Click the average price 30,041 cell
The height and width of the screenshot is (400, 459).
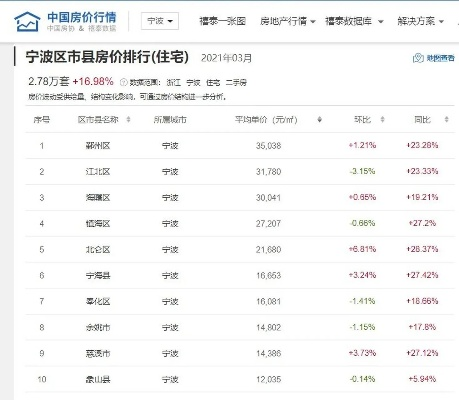(268, 198)
